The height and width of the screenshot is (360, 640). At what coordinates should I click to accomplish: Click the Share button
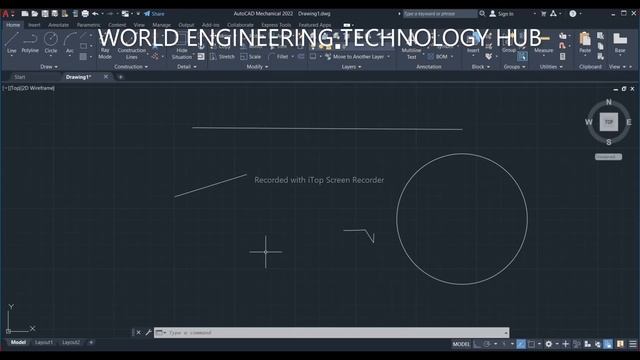click(x=154, y=13)
